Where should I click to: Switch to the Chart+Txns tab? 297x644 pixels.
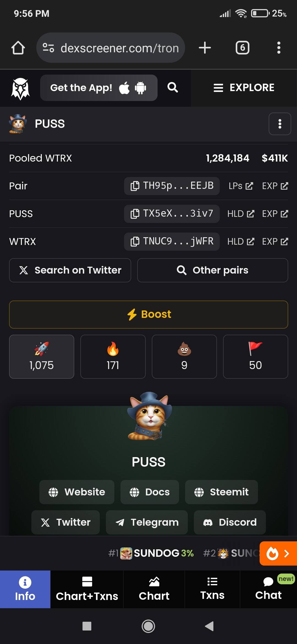[87, 589]
